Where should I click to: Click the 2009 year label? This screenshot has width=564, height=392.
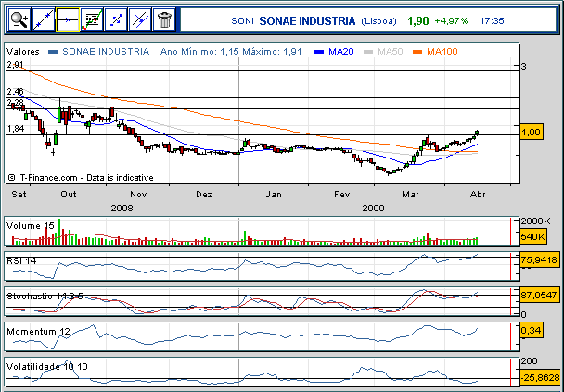click(373, 208)
